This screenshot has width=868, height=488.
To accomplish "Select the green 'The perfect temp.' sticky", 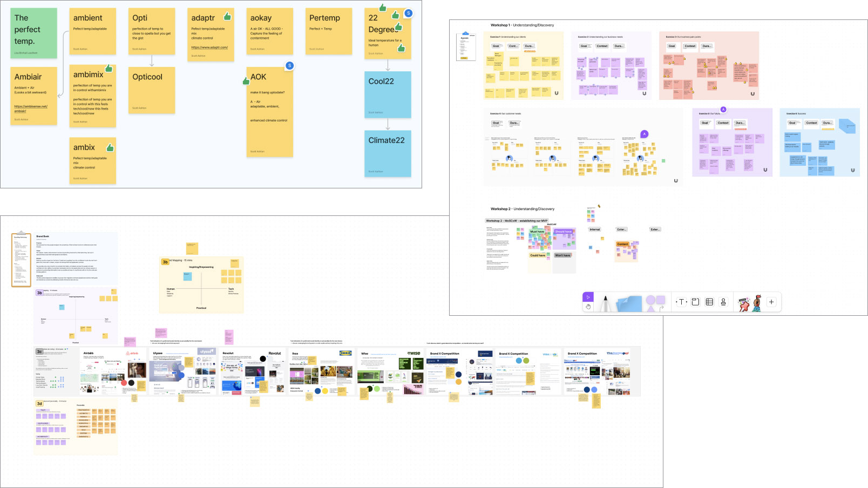I will 33,33.
